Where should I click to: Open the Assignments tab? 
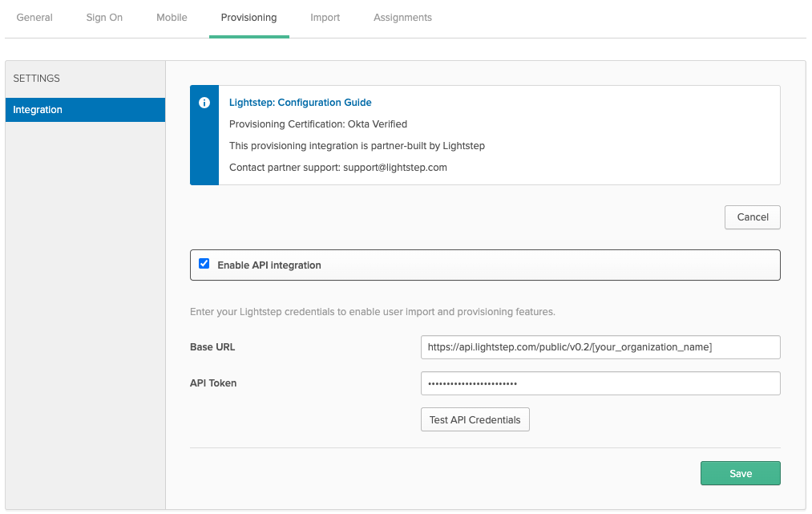(x=402, y=18)
